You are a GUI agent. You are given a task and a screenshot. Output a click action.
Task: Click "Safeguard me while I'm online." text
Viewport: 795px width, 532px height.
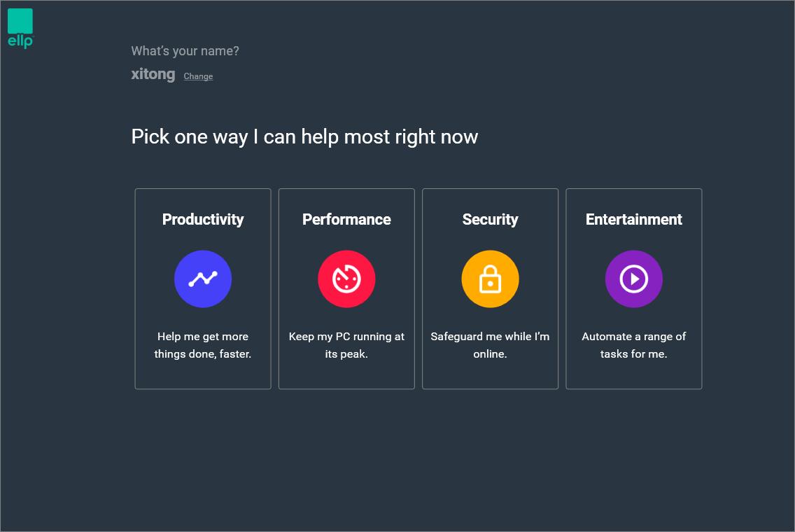pyautogui.click(x=490, y=345)
